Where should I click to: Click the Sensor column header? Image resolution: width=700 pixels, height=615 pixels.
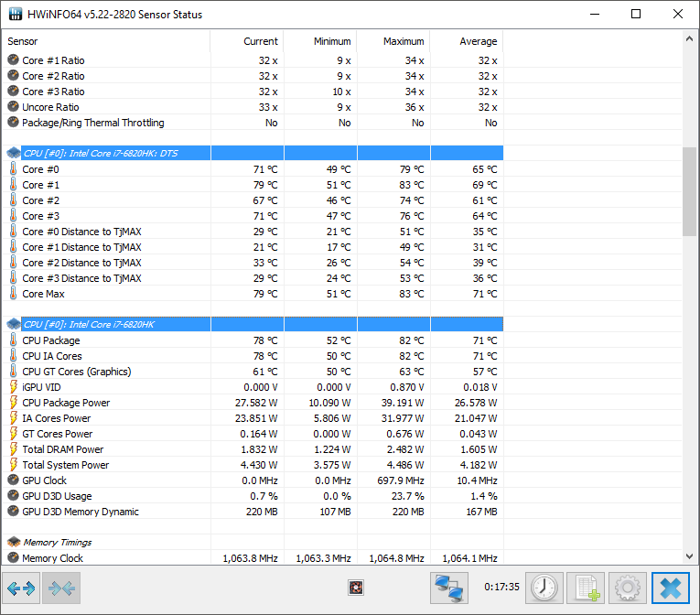(106, 41)
